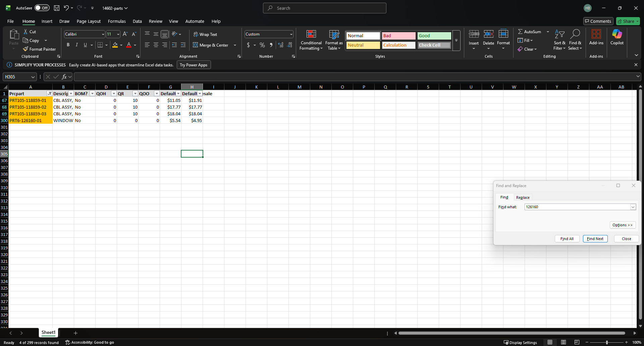Click the Wrap Text icon
Screen dimensions: 644x346
[x=196, y=34]
